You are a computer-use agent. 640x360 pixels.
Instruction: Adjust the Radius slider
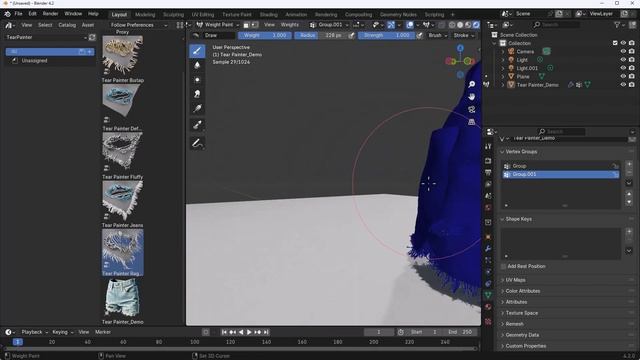[x=321, y=36]
